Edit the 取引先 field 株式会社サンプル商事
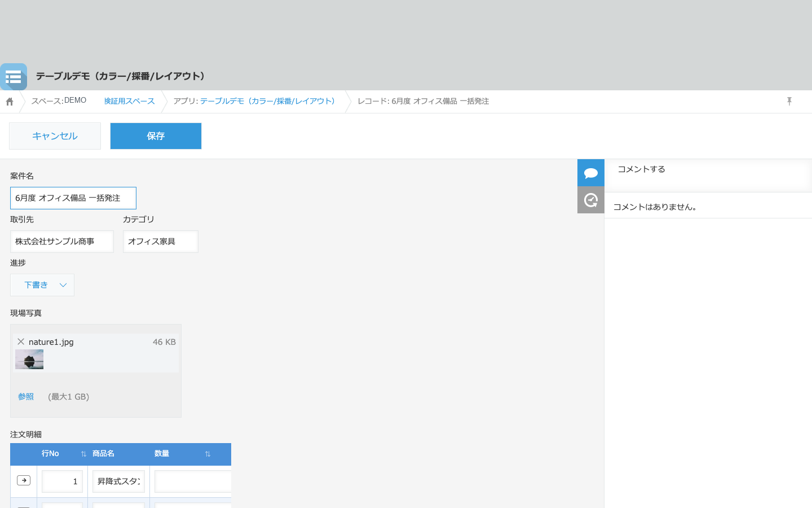Screen dimensions: 812x508 point(62,242)
